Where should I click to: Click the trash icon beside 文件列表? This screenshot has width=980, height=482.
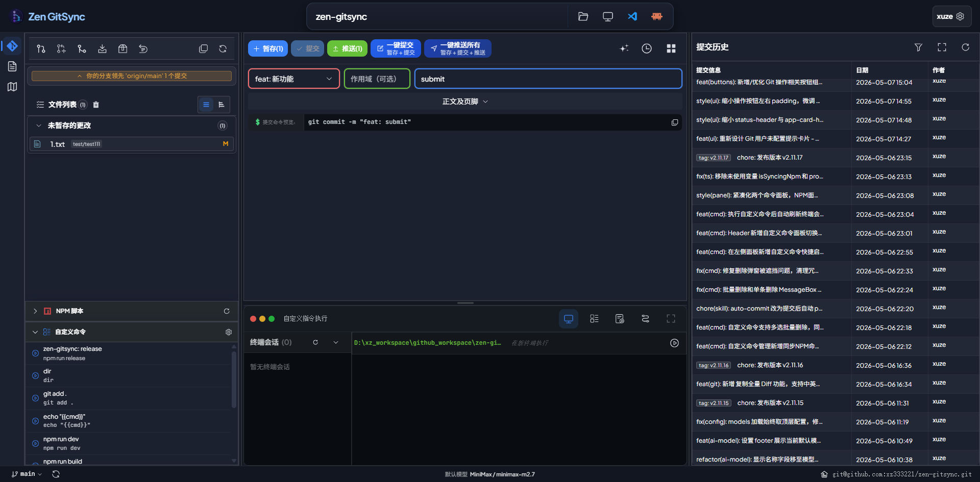coord(96,105)
